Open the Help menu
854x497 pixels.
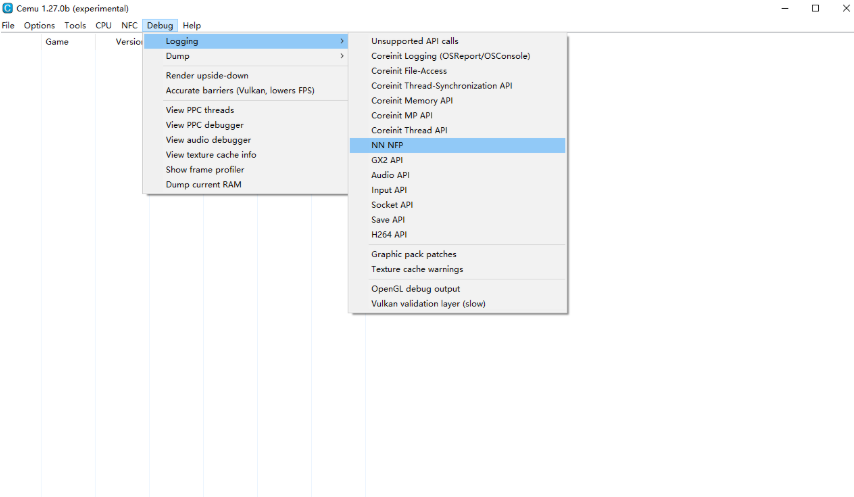[x=191, y=25]
